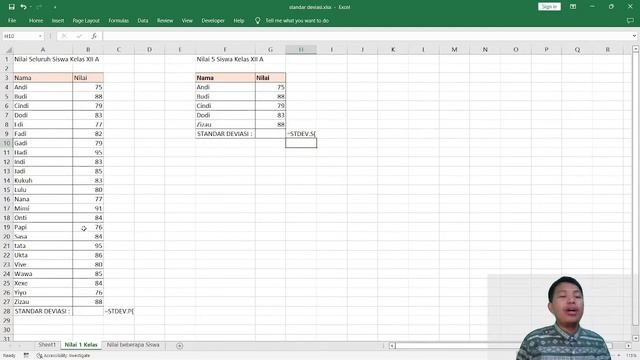Click cell with name 'Kukuh'
640x360 pixels.
click(x=43, y=180)
